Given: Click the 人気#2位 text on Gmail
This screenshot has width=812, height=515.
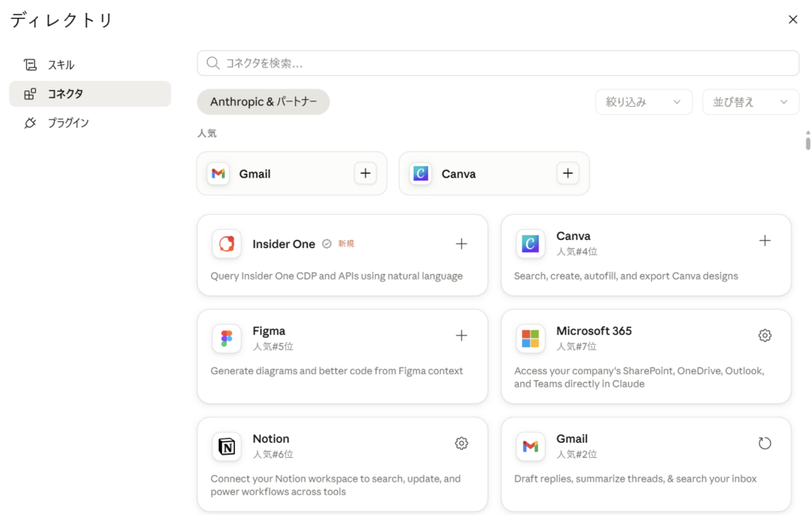Looking at the screenshot, I should point(577,454).
